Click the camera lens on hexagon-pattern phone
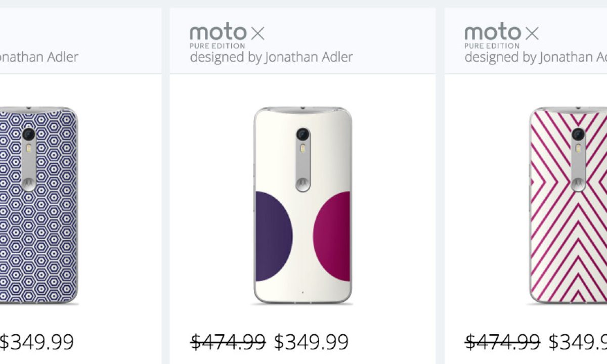The height and width of the screenshot is (364, 607). coord(28,134)
